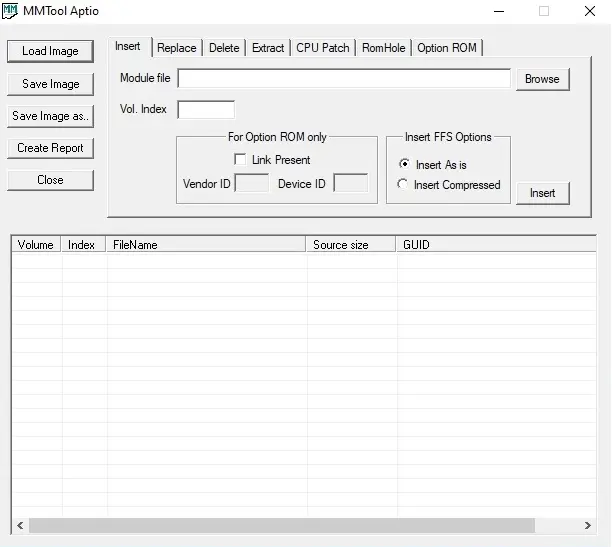The width and height of the screenshot is (612, 547).
Task: Click the Vendor ID field
Action: 252,183
